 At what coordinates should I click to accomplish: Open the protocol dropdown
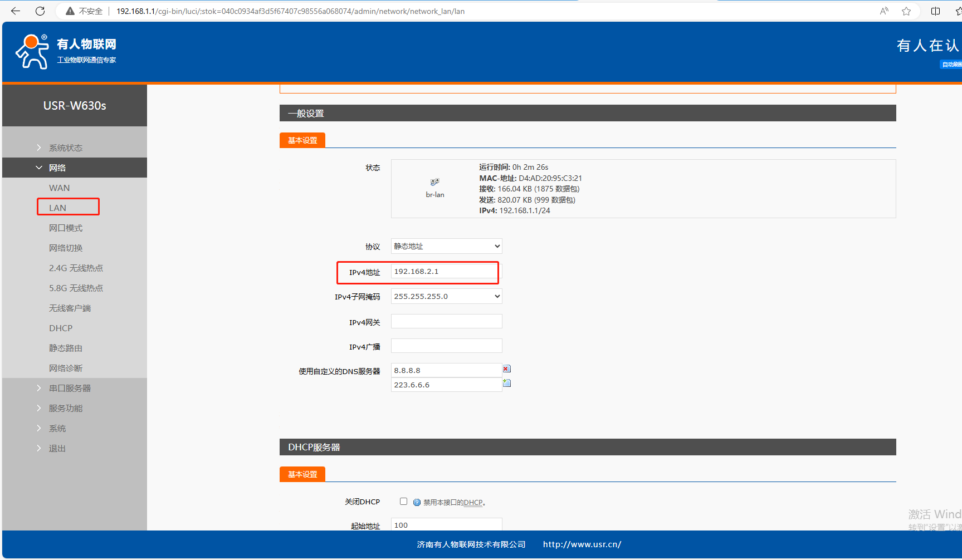coord(446,246)
